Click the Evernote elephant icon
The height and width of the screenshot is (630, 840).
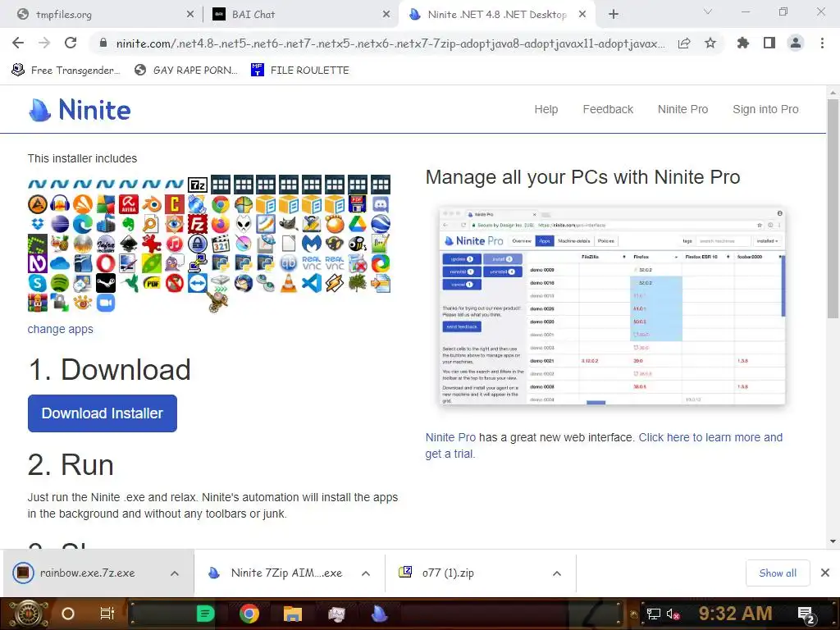click(129, 224)
